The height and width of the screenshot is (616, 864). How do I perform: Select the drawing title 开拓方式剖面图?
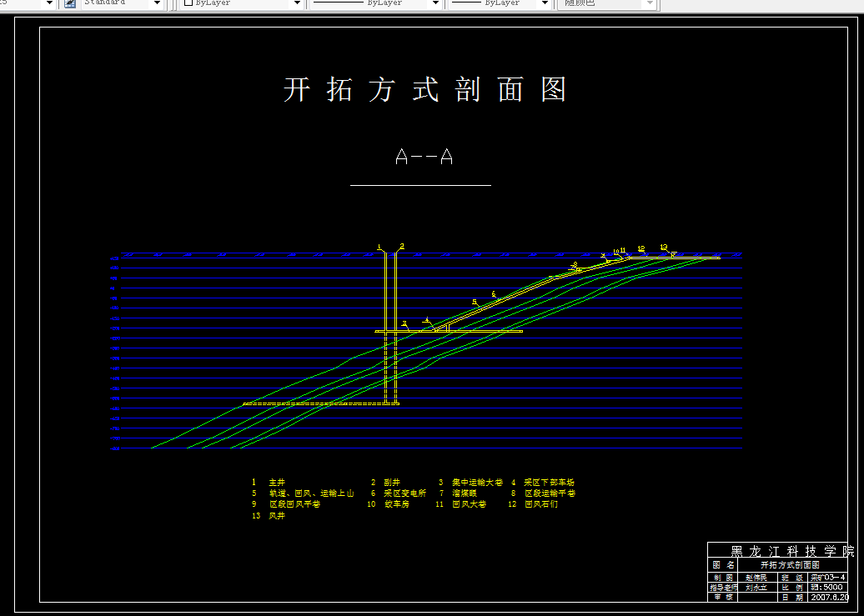[424, 89]
